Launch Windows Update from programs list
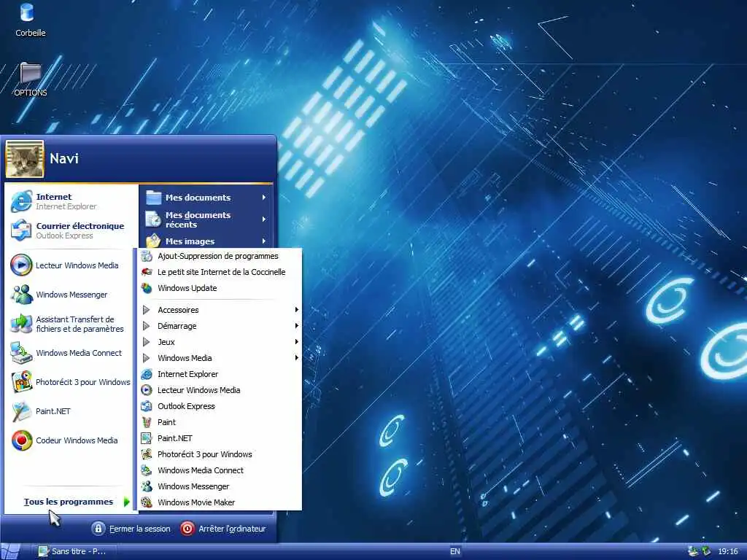This screenshot has width=747, height=560. pos(220,288)
